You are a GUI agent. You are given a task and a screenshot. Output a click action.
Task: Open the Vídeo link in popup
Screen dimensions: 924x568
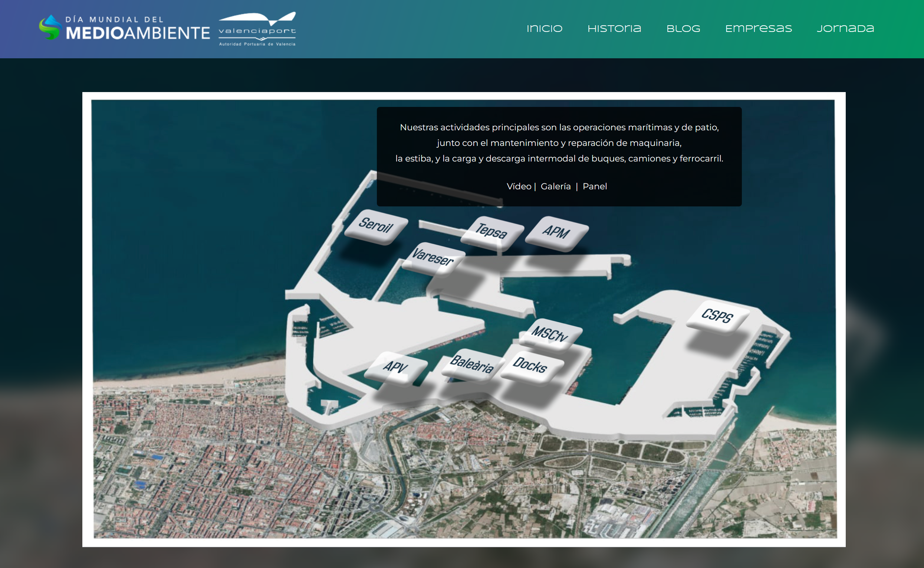click(519, 186)
